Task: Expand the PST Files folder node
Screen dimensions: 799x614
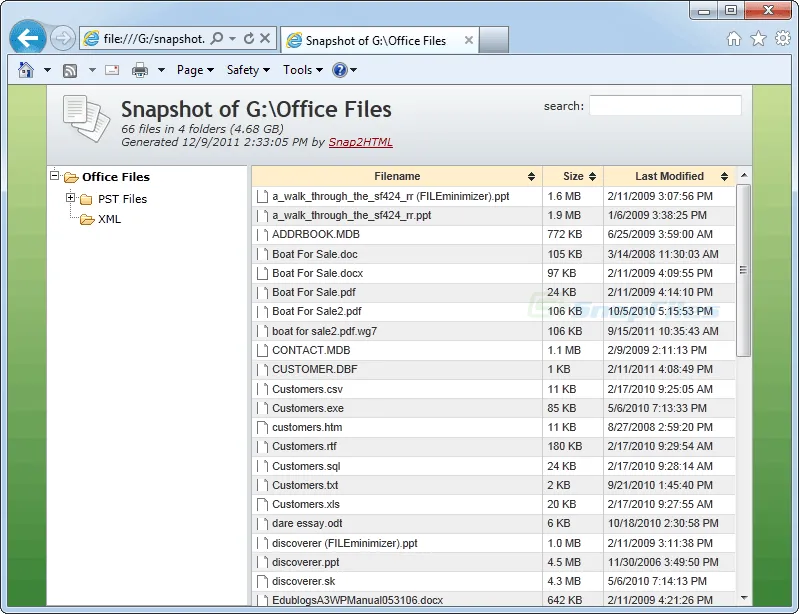Action: [70, 198]
